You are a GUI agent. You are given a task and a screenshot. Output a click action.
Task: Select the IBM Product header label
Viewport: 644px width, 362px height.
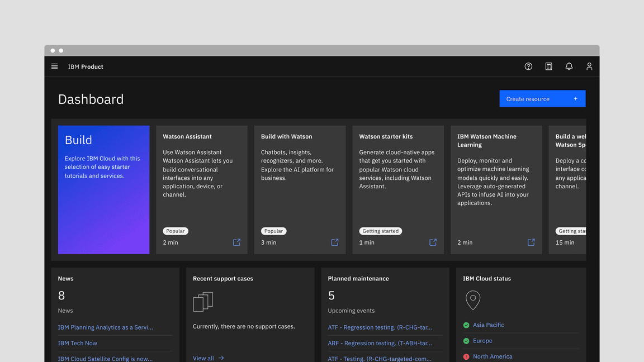[x=85, y=66]
